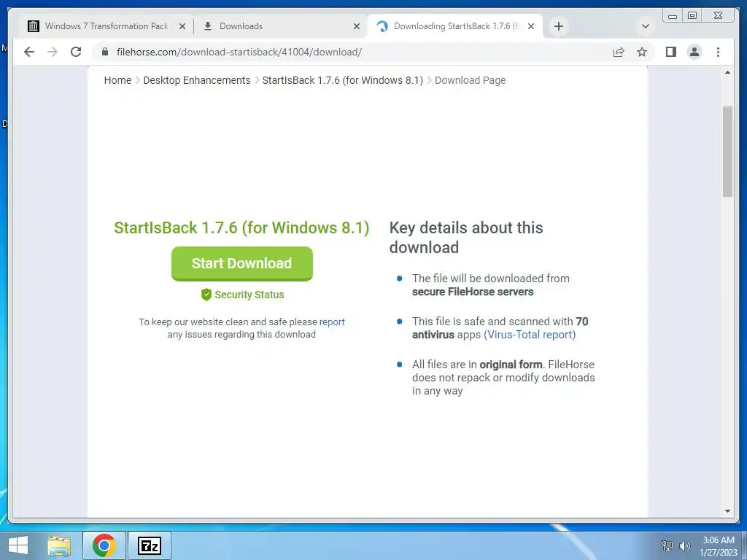This screenshot has height=560, width=747.
Task: Open the Virus-Total report link
Action: click(530, 335)
